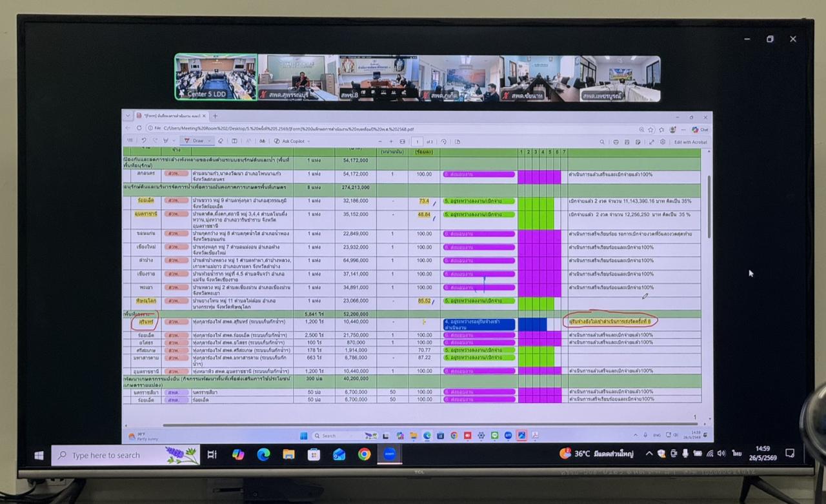This screenshot has height=504, width=826.
Task: Click the Zoom window restore button
Action: [770, 39]
